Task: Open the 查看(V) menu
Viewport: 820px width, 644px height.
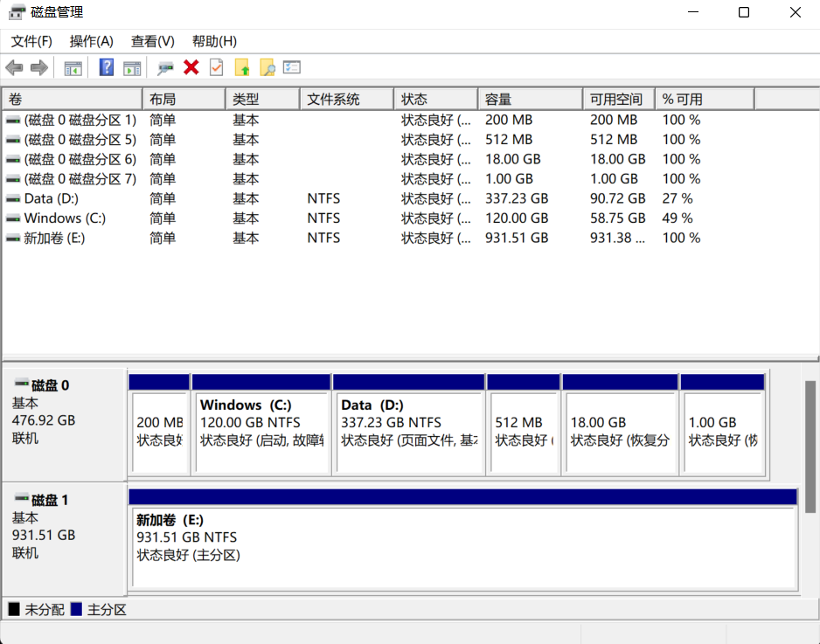Action: [x=153, y=41]
